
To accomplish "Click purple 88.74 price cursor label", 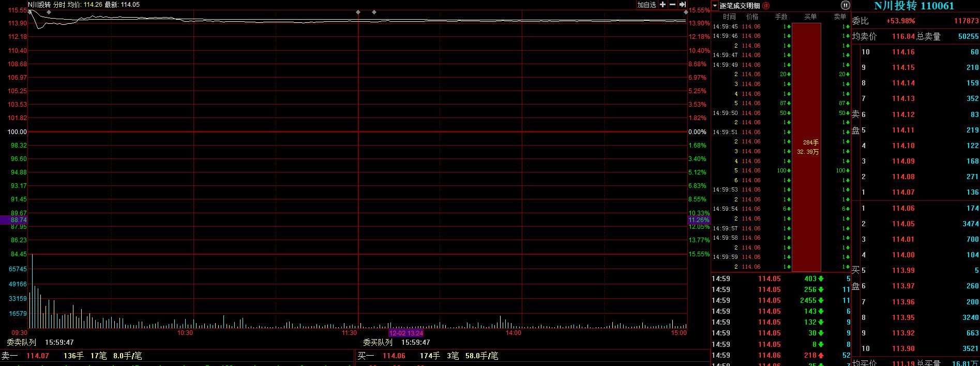I will pos(13,220).
